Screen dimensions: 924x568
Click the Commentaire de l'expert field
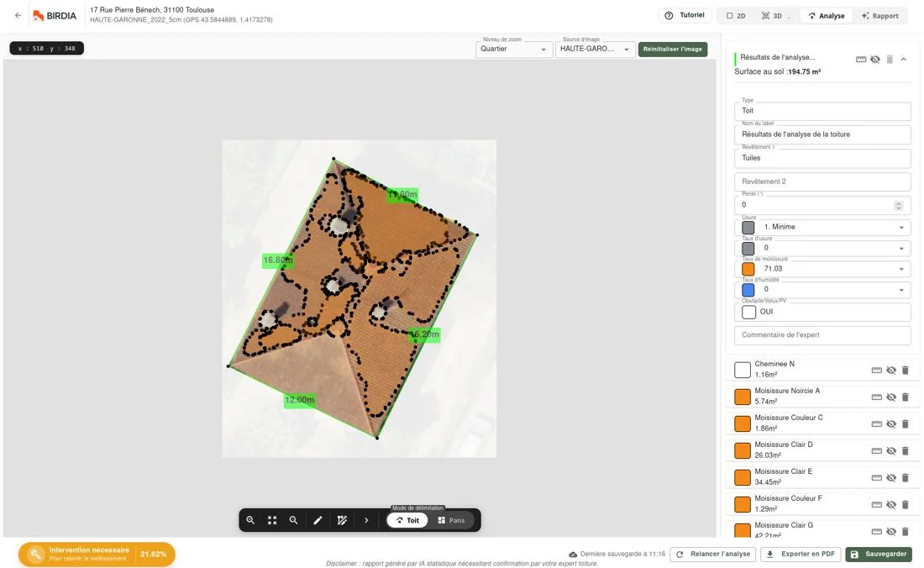[x=822, y=335]
